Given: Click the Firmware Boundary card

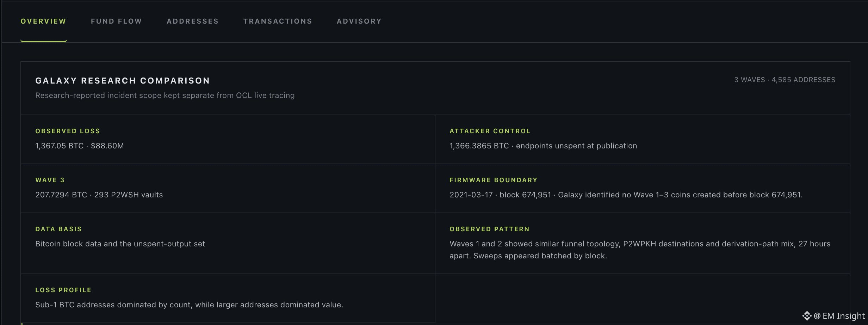Looking at the screenshot, I should pyautogui.click(x=643, y=188).
